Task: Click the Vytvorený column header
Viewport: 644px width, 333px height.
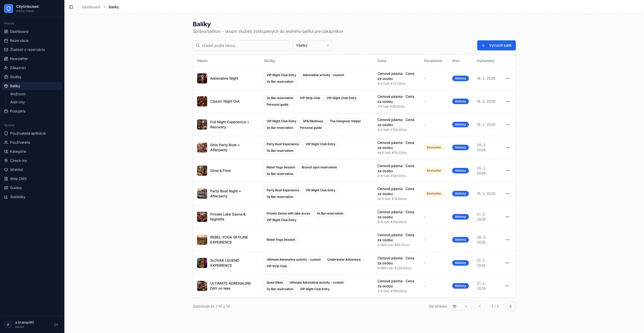Action: [x=485, y=61]
